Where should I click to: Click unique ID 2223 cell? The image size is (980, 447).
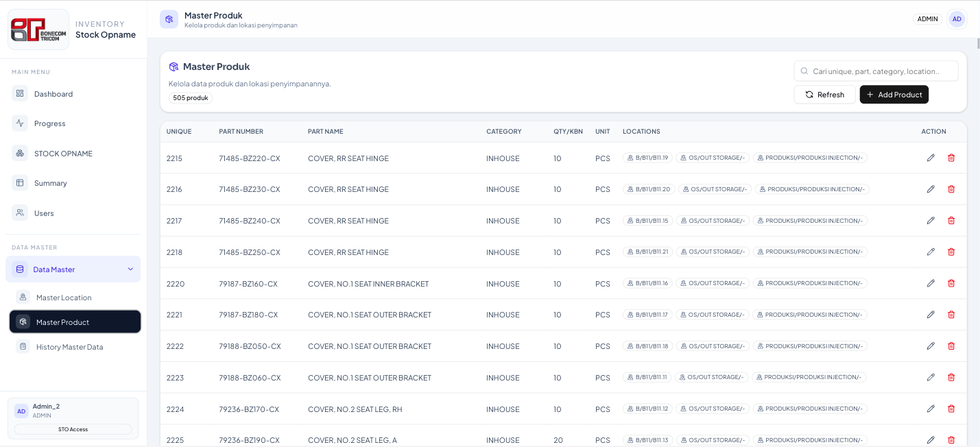[x=175, y=378]
